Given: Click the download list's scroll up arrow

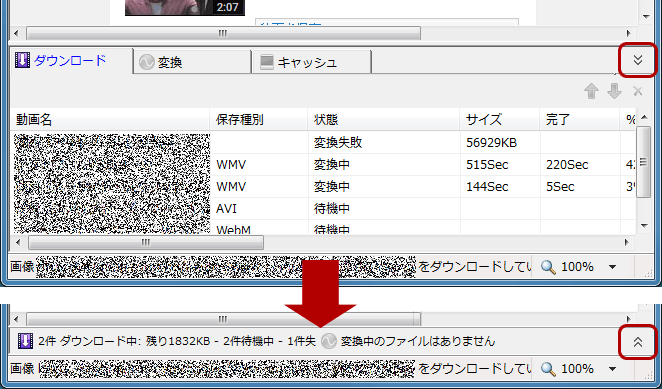Looking at the screenshot, I should pos(643,117).
